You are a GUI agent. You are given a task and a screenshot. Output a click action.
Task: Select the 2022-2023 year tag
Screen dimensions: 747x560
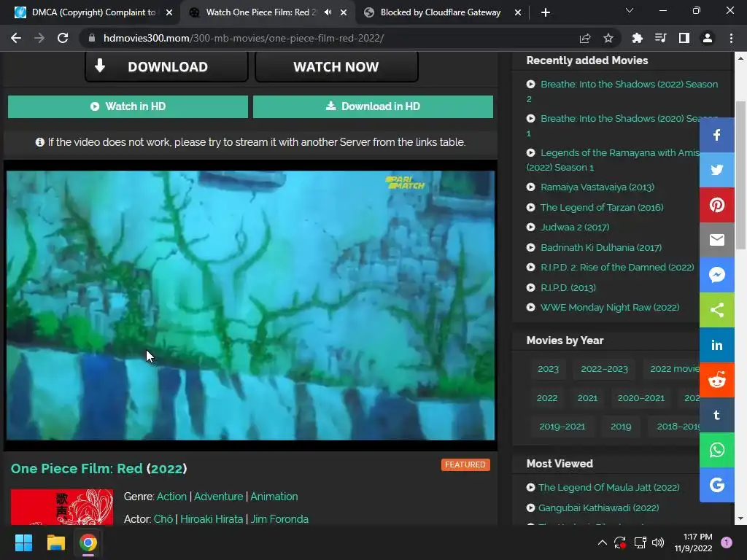point(604,369)
